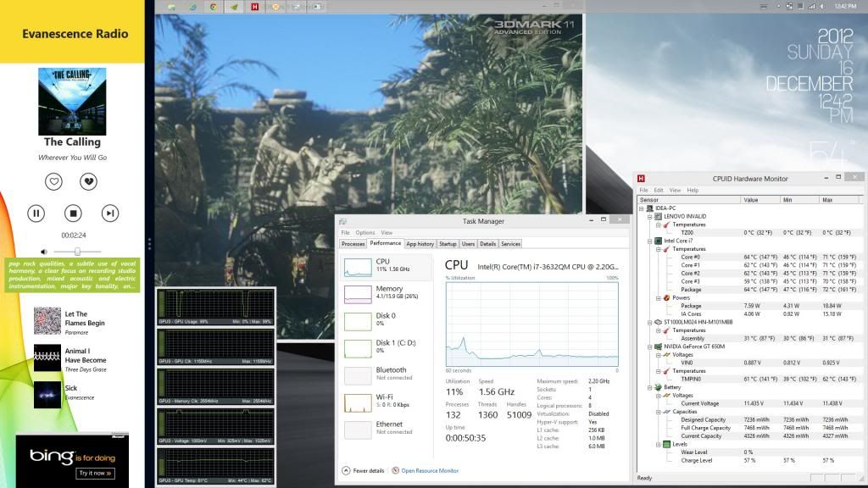Stop the current song

pyautogui.click(x=73, y=213)
